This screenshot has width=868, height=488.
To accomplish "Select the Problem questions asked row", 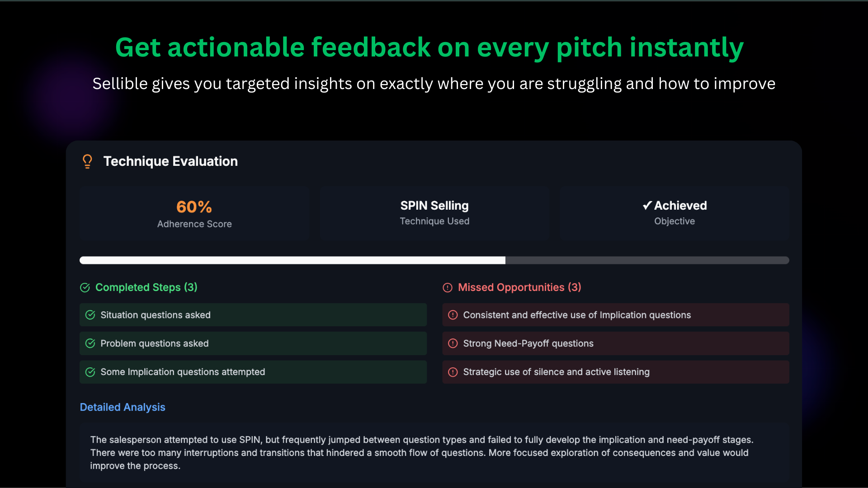I will [x=253, y=343].
